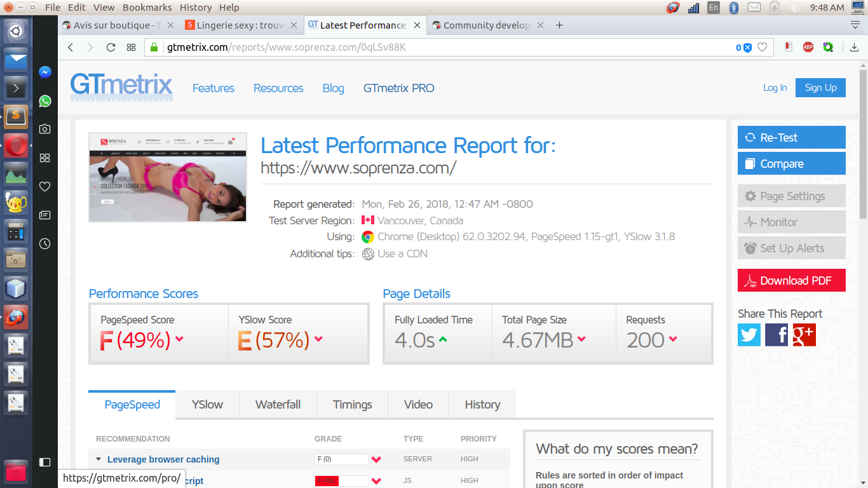This screenshot has width=868, height=488.
Task: Click Set Up Alerts
Action: pyautogui.click(x=792, y=248)
